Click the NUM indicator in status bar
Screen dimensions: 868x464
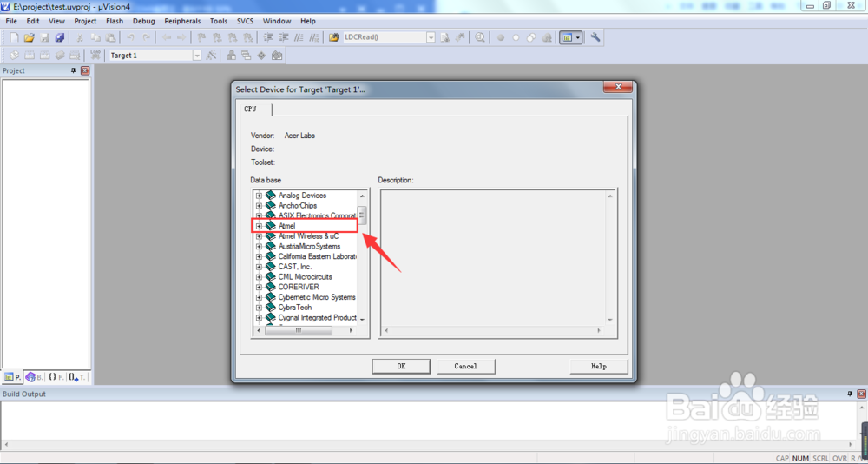800,459
